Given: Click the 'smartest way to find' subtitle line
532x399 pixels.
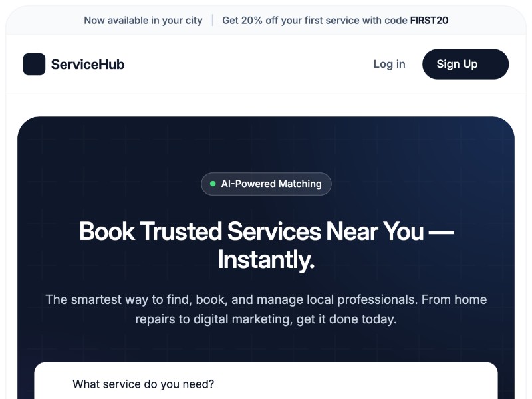Looking at the screenshot, I should pyautogui.click(x=266, y=300).
